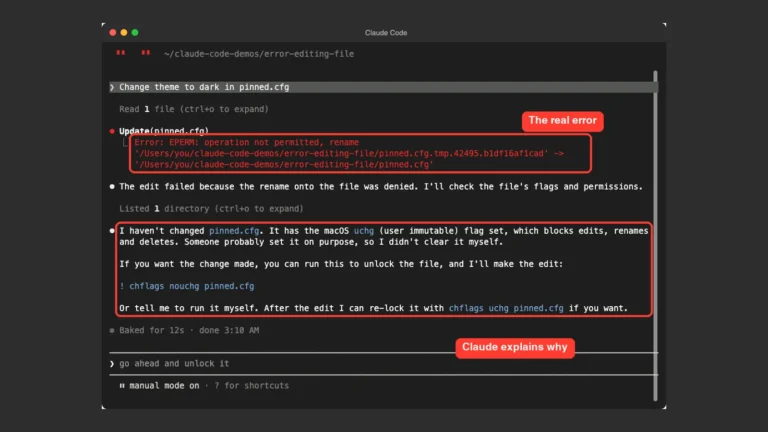Click the chevron before 'Change theme to dark'
This screenshot has height=432, width=768.
tap(112, 87)
